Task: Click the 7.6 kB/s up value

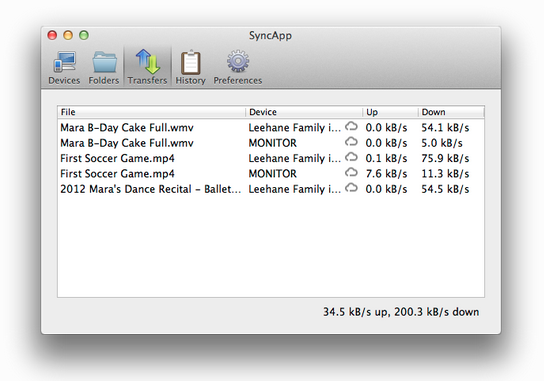Action: tap(386, 173)
